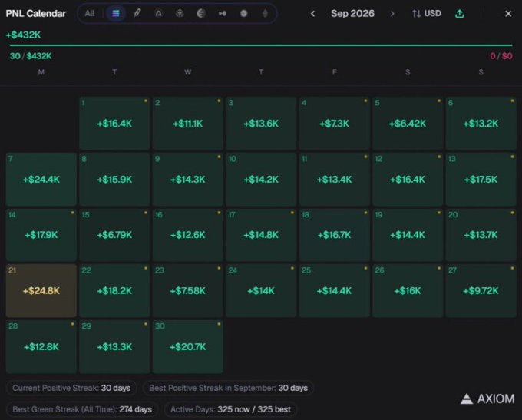Viewport: 522px width, 420px height.
Task: Open day 27 cell showing +$9.72K
Action: point(481,291)
